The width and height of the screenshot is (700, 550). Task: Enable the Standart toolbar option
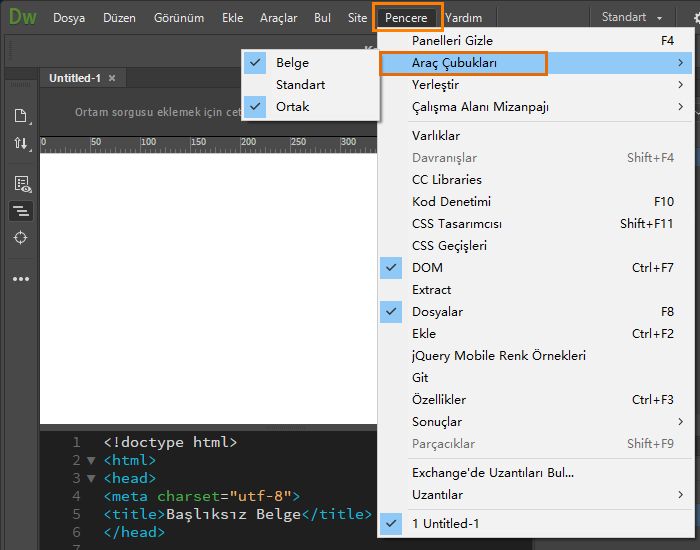[x=300, y=85]
